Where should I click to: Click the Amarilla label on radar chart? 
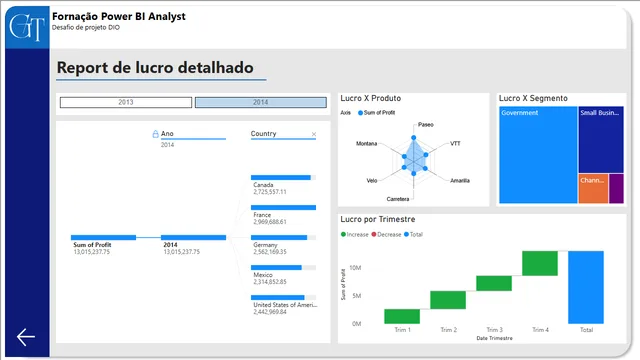(460, 180)
